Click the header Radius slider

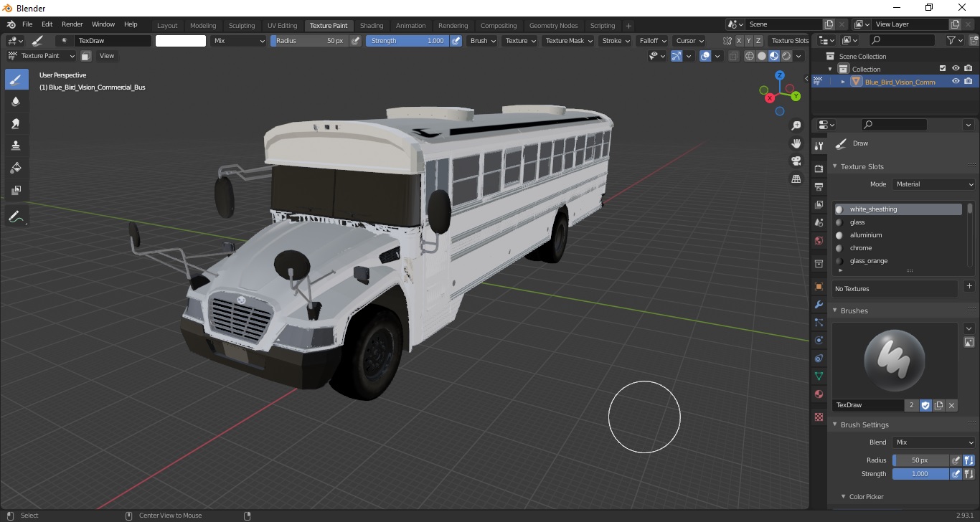click(309, 41)
